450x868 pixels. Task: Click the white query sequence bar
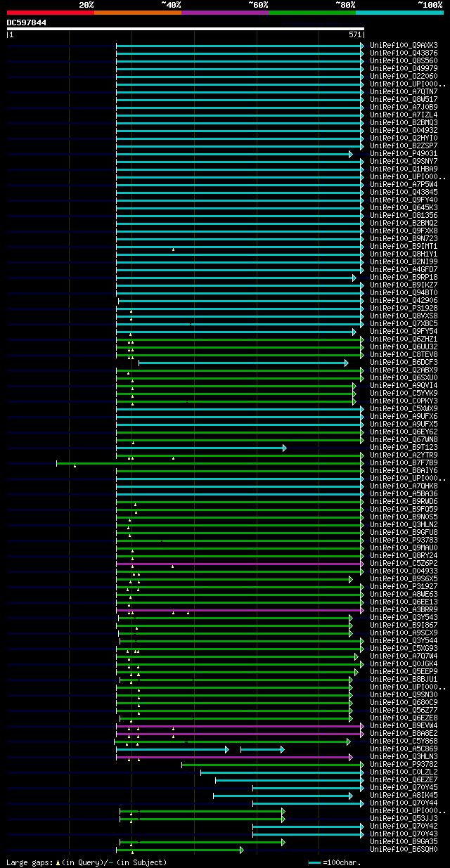(x=186, y=29)
